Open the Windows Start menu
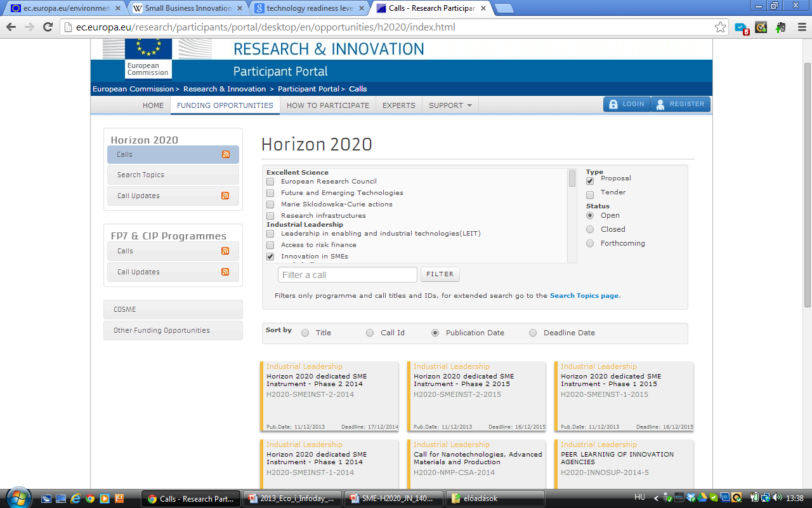The height and width of the screenshot is (508, 812). pos(18,497)
